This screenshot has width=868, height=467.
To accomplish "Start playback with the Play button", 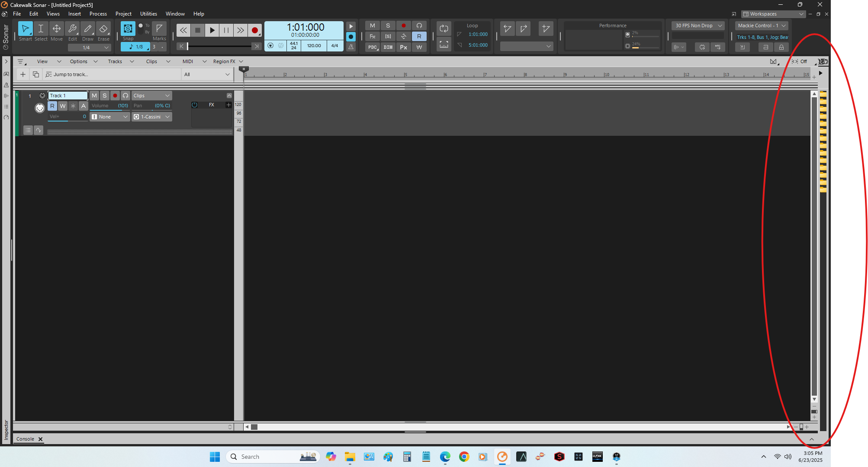I will (x=212, y=30).
